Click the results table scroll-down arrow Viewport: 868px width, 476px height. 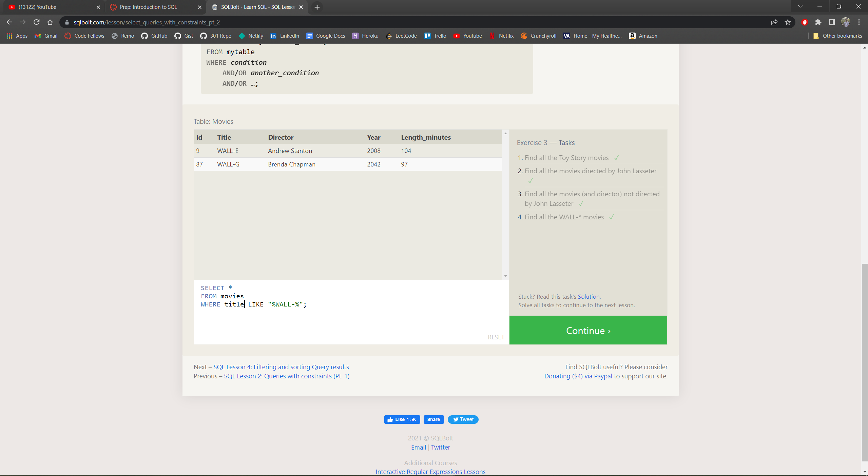tap(505, 276)
